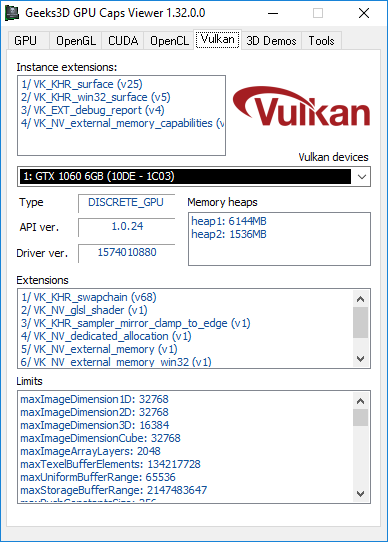Select the CUDA tab
The height and width of the screenshot is (542, 388).
pos(123,41)
